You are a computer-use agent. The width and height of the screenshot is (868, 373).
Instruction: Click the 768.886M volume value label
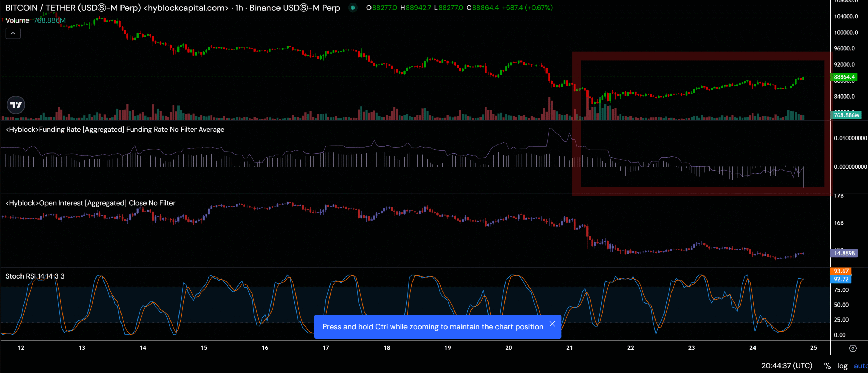(x=846, y=115)
